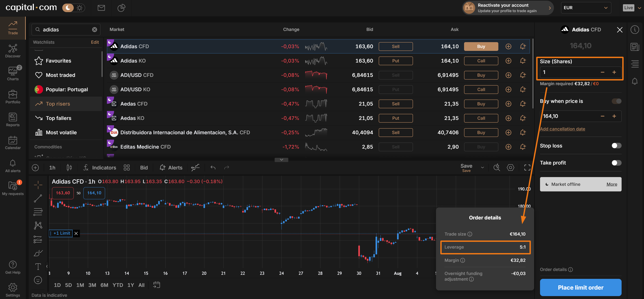Open the pie chart icon in header
644x299 pixels.
(121, 8)
